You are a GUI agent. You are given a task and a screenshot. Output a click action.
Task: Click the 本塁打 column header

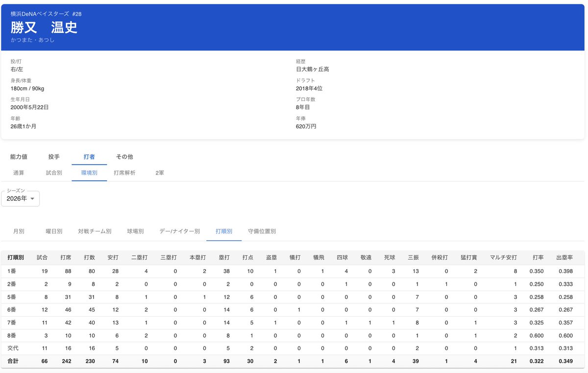pyautogui.click(x=198, y=257)
